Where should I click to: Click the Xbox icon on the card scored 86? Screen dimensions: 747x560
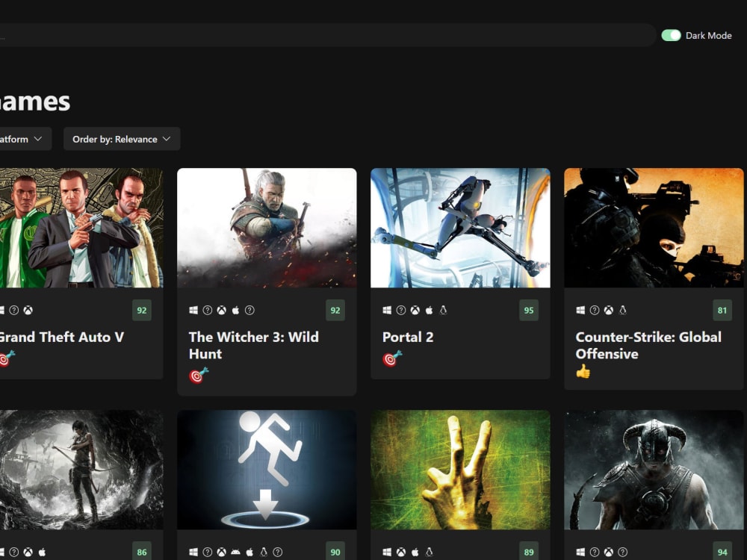click(x=28, y=553)
